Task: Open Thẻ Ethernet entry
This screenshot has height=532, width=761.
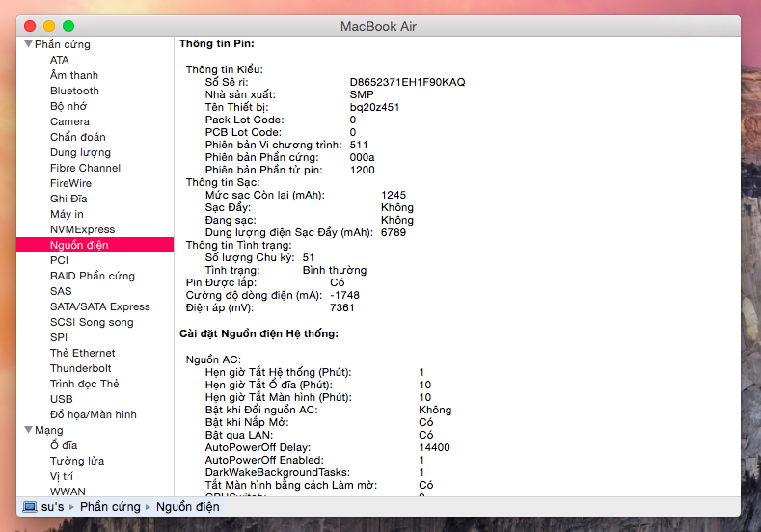Action: 82,353
